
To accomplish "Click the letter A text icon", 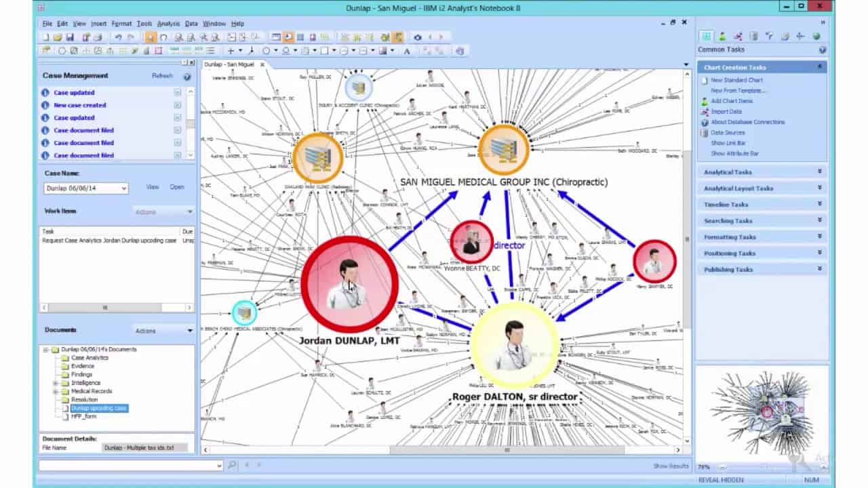I will click(407, 50).
